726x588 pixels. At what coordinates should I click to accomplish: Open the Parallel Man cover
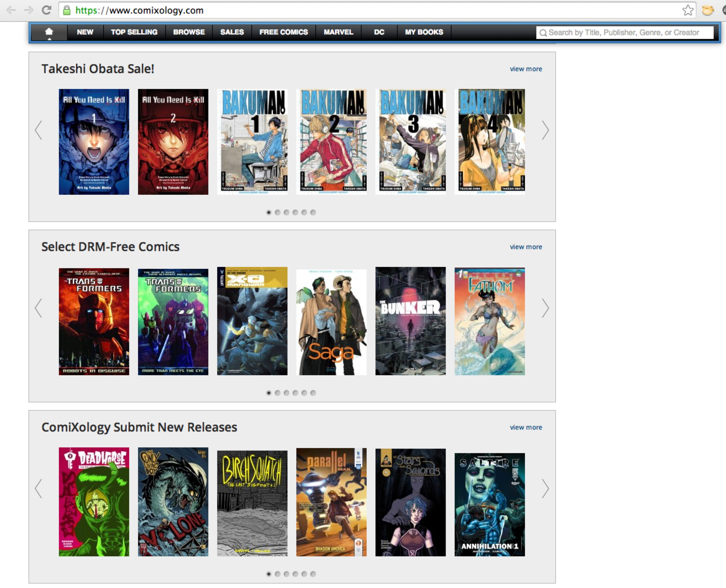tap(331, 502)
